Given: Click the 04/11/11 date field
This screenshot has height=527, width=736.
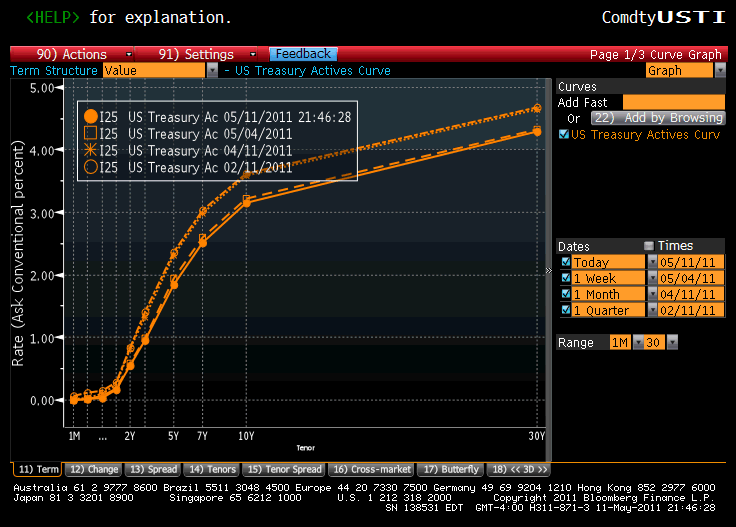Looking at the screenshot, I should coord(690,294).
